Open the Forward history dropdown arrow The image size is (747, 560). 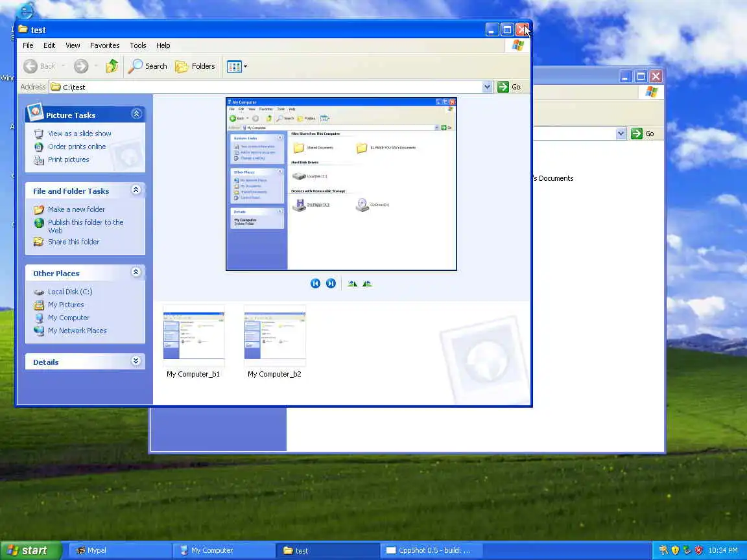pos(96,66)
